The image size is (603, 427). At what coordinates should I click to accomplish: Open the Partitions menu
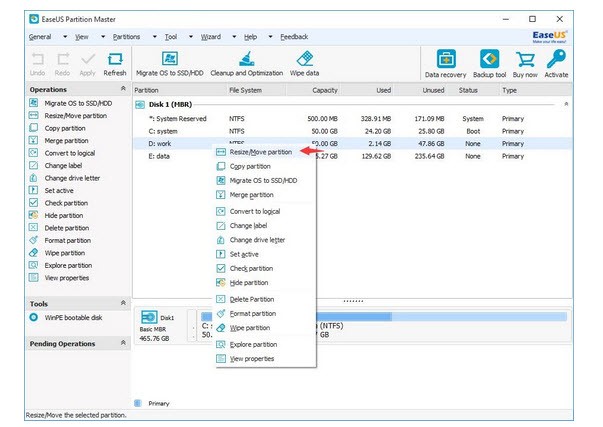pyautogui.click(x=127, y=37)
